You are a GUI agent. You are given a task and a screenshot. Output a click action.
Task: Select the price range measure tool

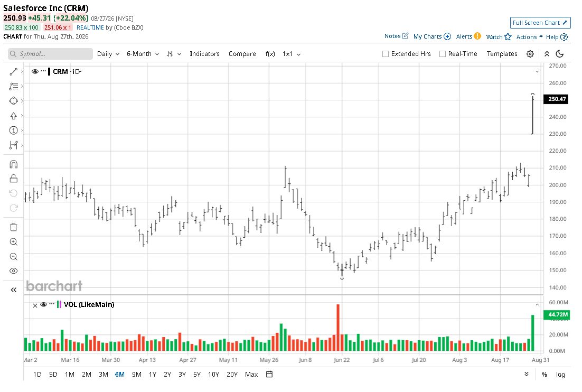13,145
